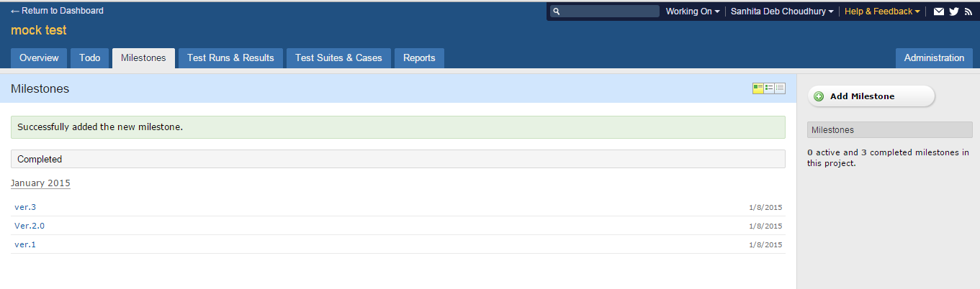
Task: Switch to the Test Runs & Results tab
Action: [230, 58]
